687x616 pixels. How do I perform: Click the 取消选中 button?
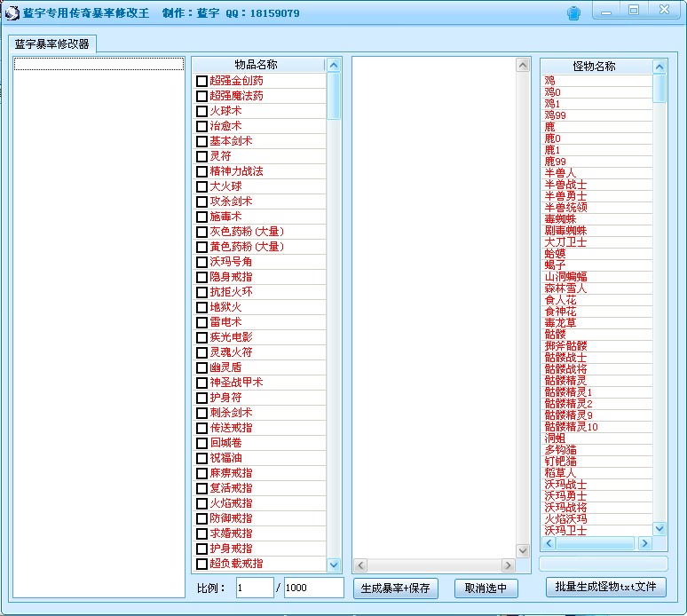(486, 588)
